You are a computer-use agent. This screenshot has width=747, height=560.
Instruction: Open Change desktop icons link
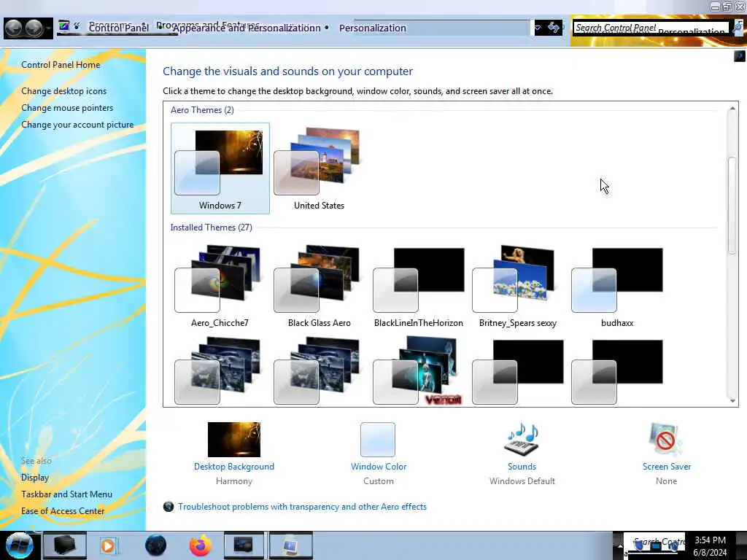(64, 91)
